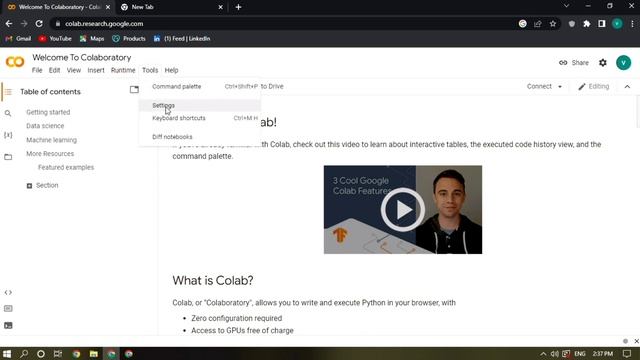Open the browser side panel icon
The width and height of the screenshot is (640, 360).
[602, 24]
